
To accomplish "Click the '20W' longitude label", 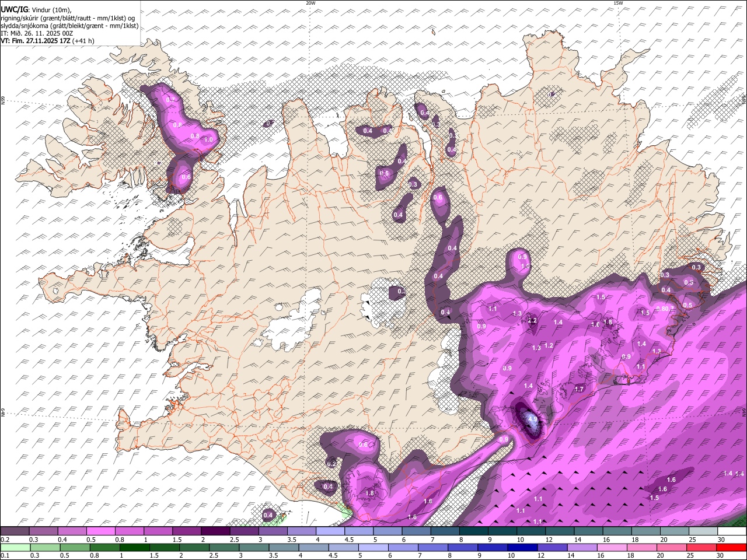I will [x=310, y=3].
